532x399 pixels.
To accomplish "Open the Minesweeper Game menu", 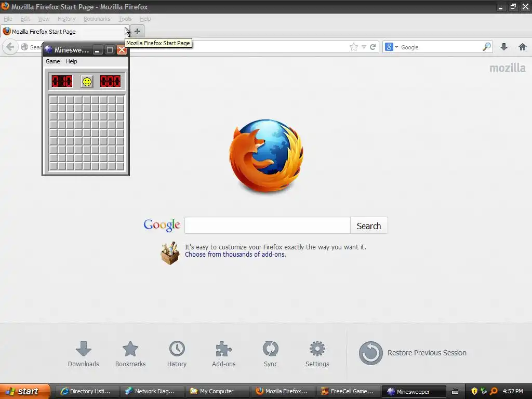I will pyautogui.click(x=53, y=61).
